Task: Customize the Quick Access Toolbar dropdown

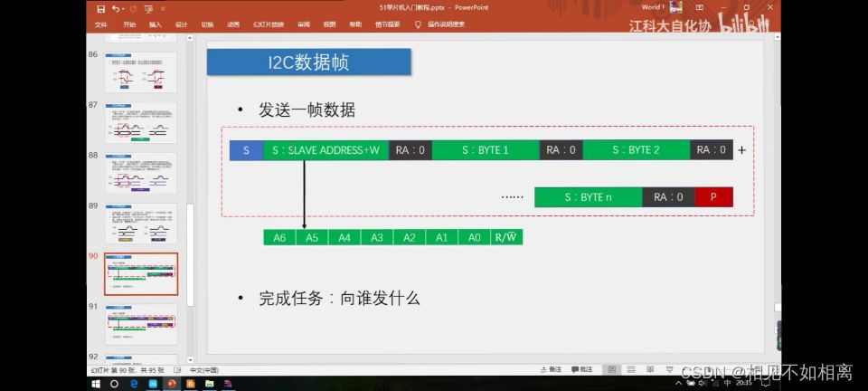Action: click(x=163, y=9)
